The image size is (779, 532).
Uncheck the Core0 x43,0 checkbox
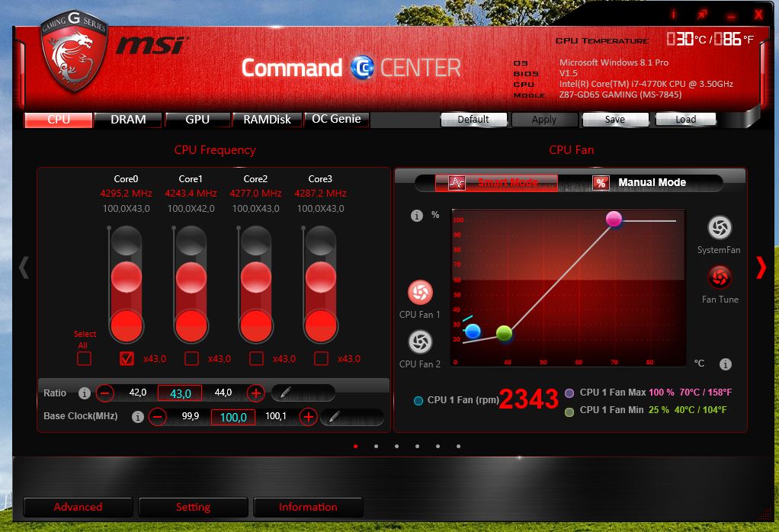click(127, 358)
